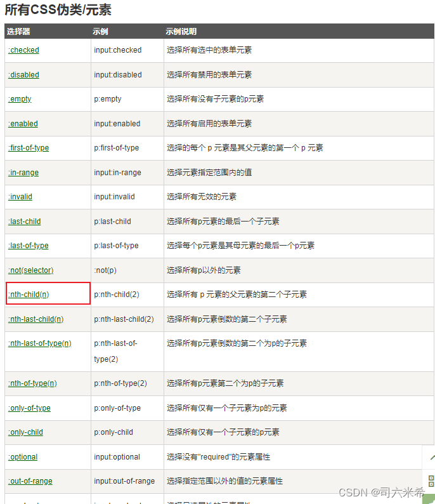Select the example text :not(p)
The width and height of the screenshot is (435, 504).
tap(105, 270)
